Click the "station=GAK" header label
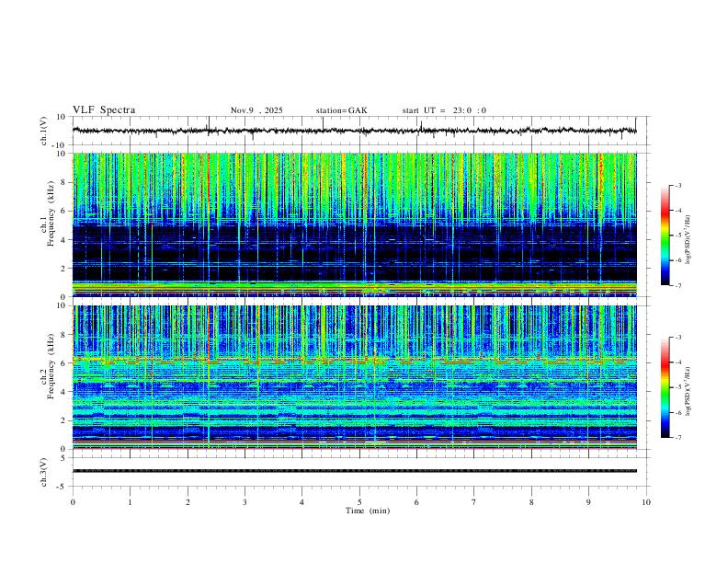 coord(341,110)
